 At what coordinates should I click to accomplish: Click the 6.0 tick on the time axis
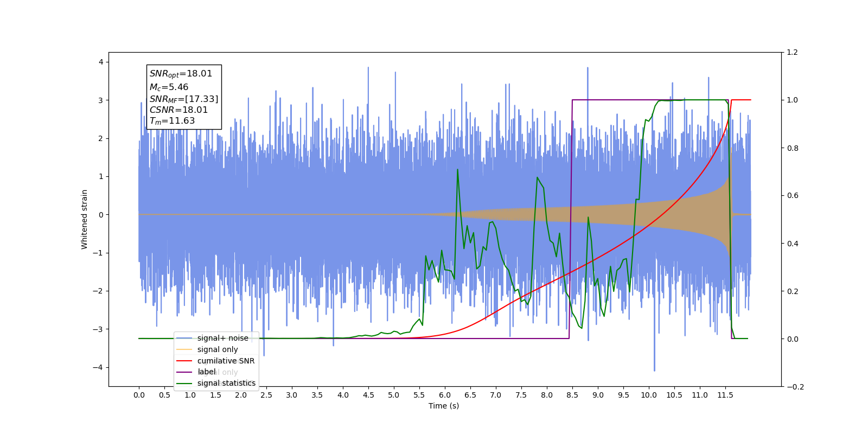pos(445,395)
